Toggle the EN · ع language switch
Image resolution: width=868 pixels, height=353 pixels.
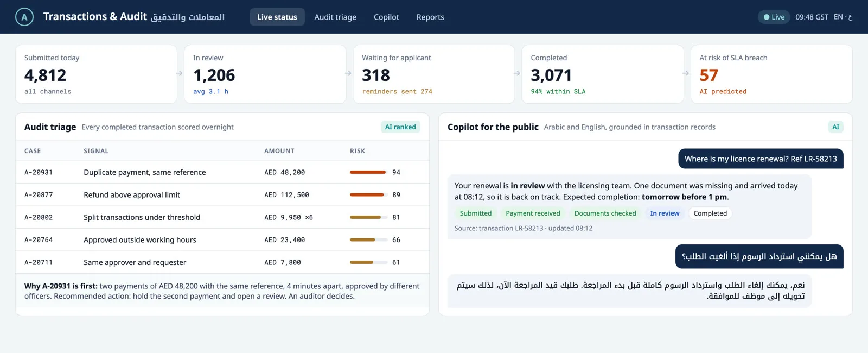843,17
